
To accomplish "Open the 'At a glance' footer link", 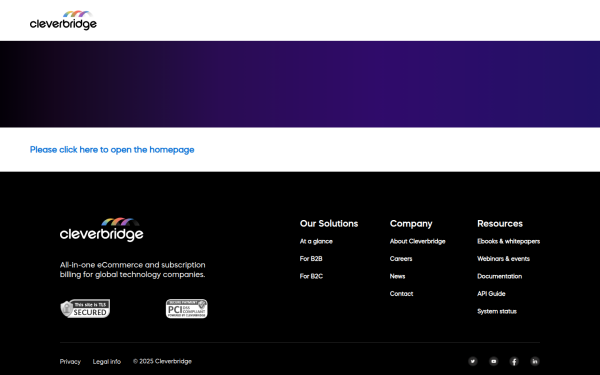I will (316, 241).
